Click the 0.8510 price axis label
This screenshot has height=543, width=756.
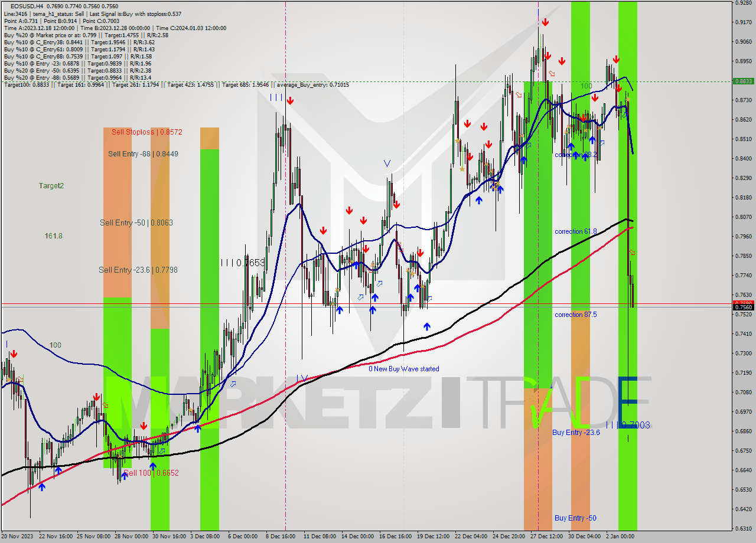743,139
